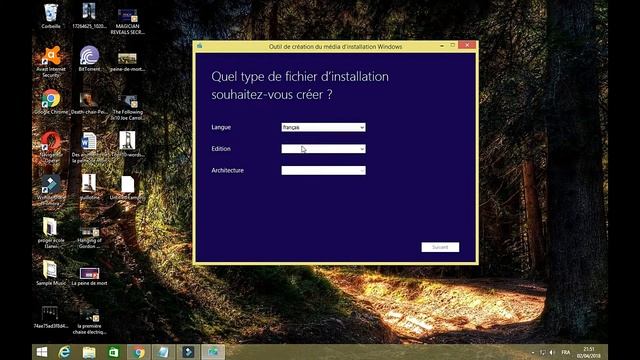Switch to Google Chrome in the taskbar
This screenshot has height=360, width=640.
[138, 352]
